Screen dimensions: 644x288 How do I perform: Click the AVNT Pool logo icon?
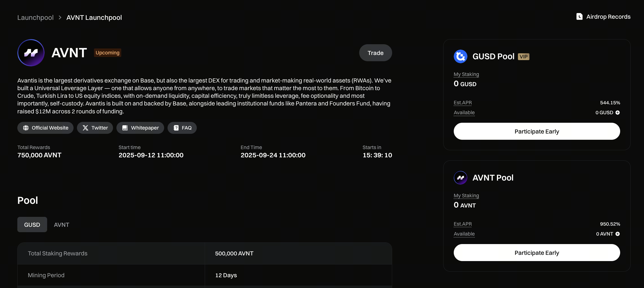pos(461,178)
